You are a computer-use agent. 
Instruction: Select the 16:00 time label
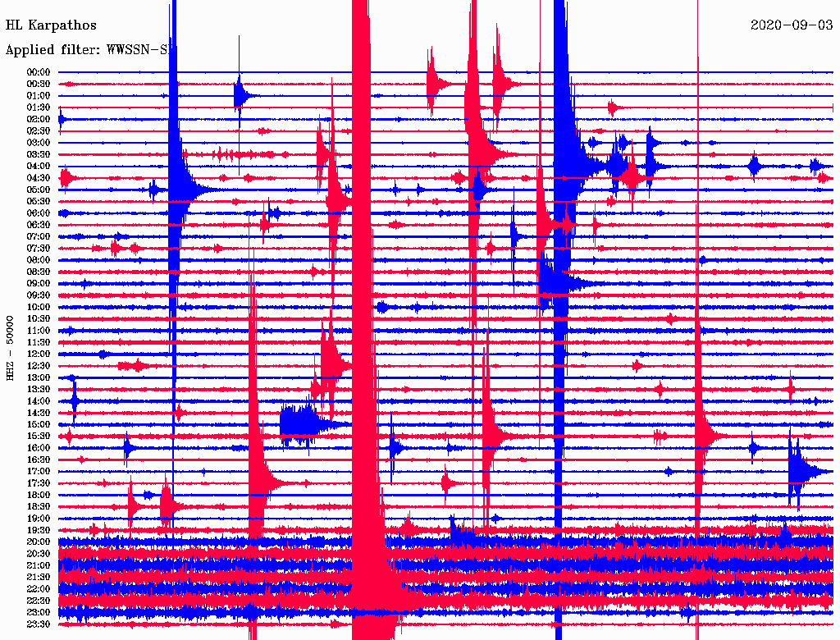pyautogui.click(x=39, y=449)
